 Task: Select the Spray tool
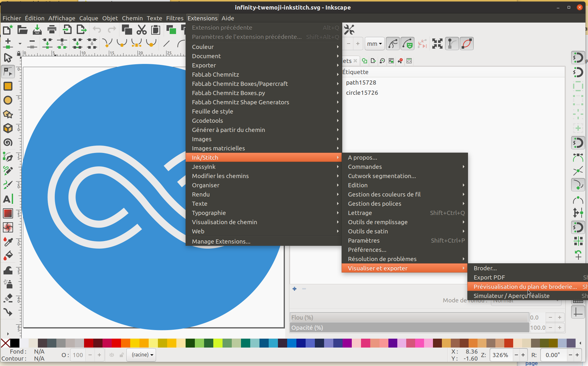8,284
